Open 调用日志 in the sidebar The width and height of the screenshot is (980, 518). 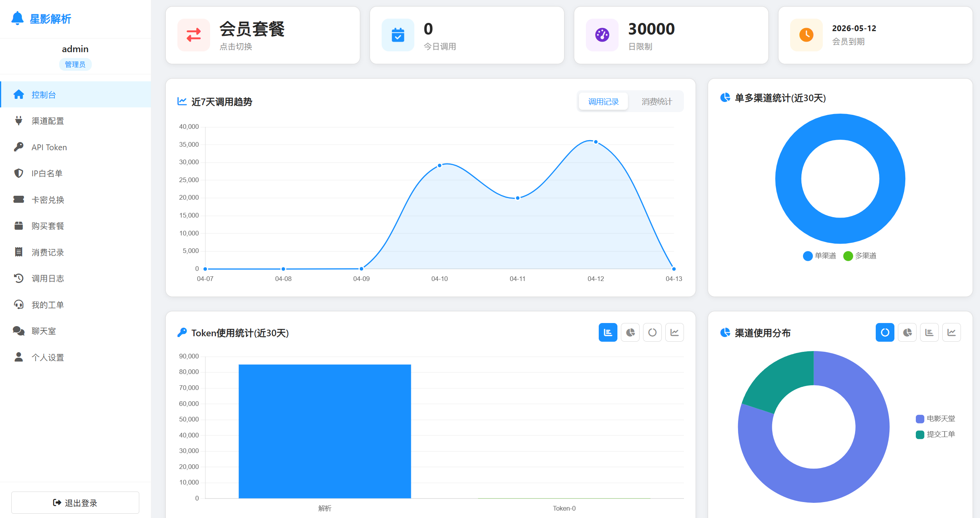75,278
